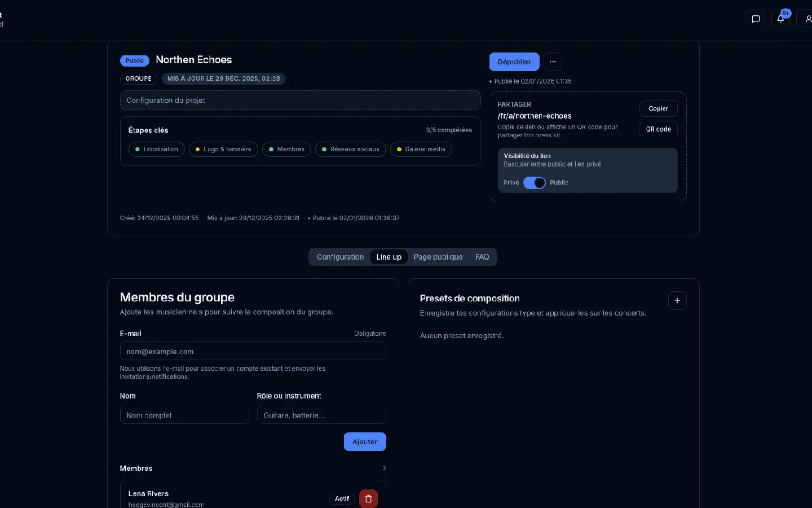Toggle link visibility to Privé
Viewport: 812px width, 508px height.
(x=535, y=183)
